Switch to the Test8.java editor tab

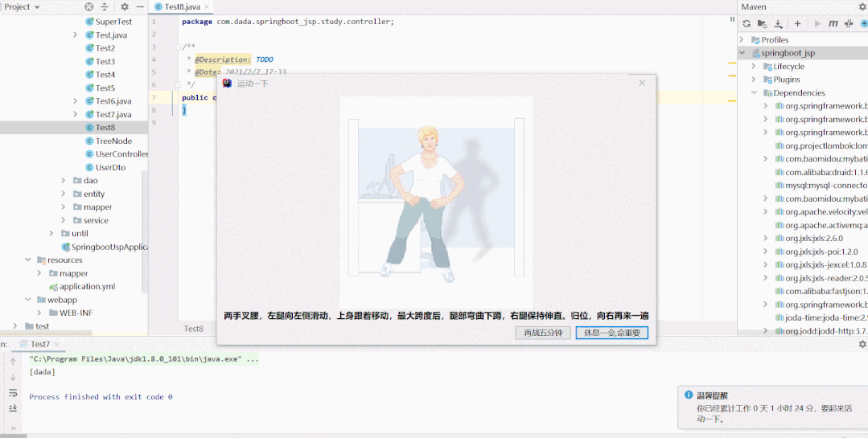coord(182,6)
